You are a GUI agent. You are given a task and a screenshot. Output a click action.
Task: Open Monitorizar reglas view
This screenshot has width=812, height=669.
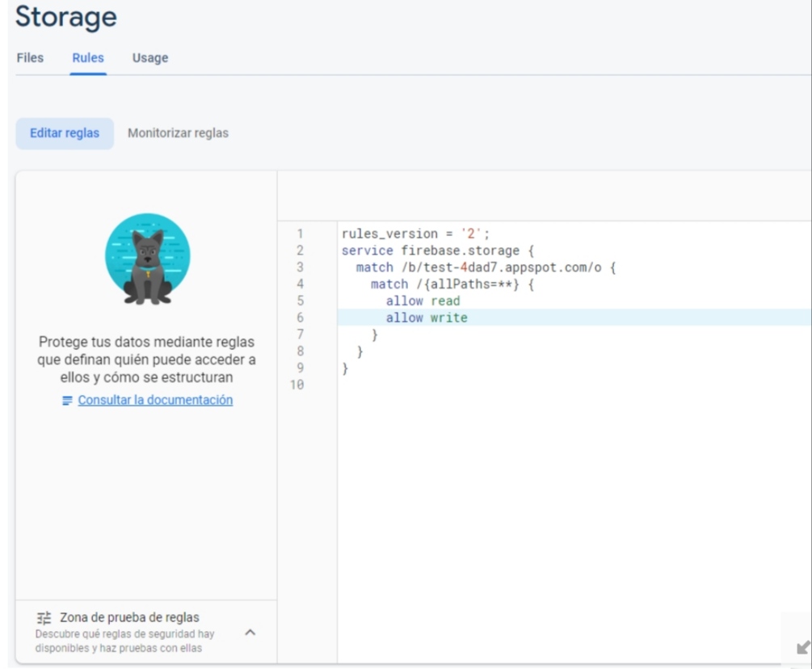[x=178, y=133]
